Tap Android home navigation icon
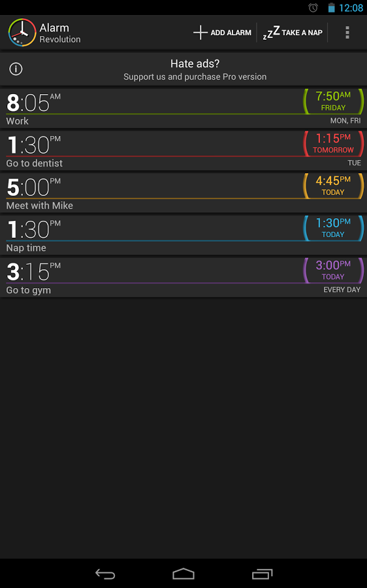The height and width of the screenshot is (588, 367). pyautogui.click(x=183, y=574)
